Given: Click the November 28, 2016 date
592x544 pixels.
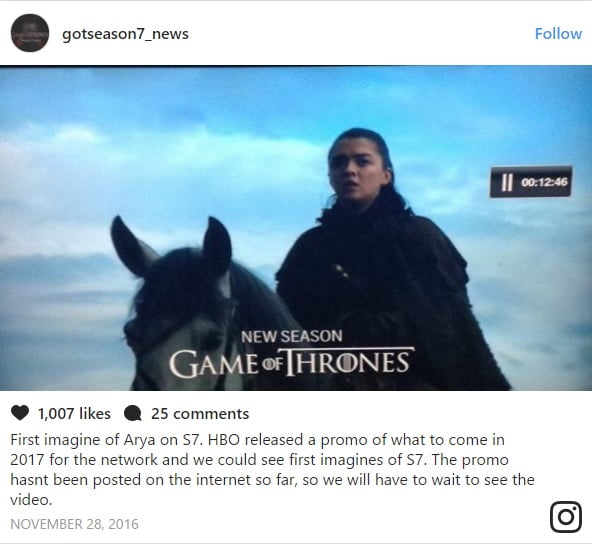Looking at the screenshot, I should pos(74,524).
